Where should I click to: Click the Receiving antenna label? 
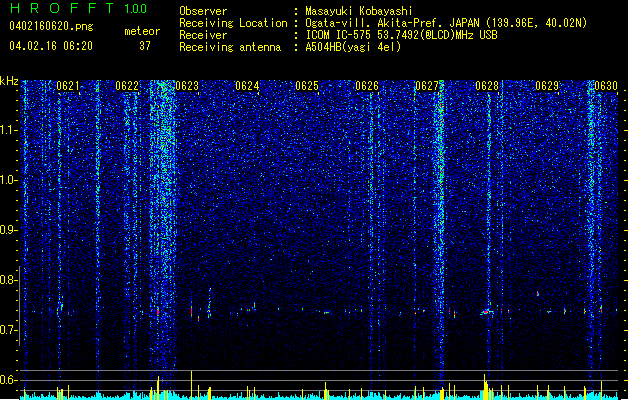230,47
